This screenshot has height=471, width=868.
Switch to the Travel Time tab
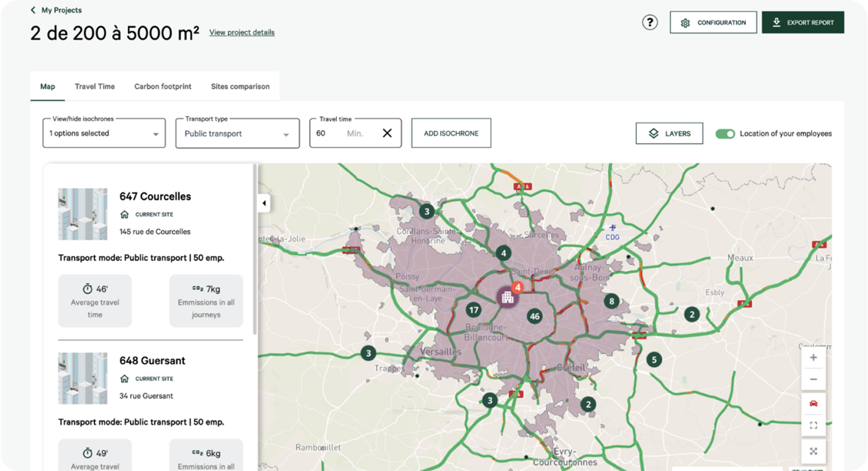[95, 87]
